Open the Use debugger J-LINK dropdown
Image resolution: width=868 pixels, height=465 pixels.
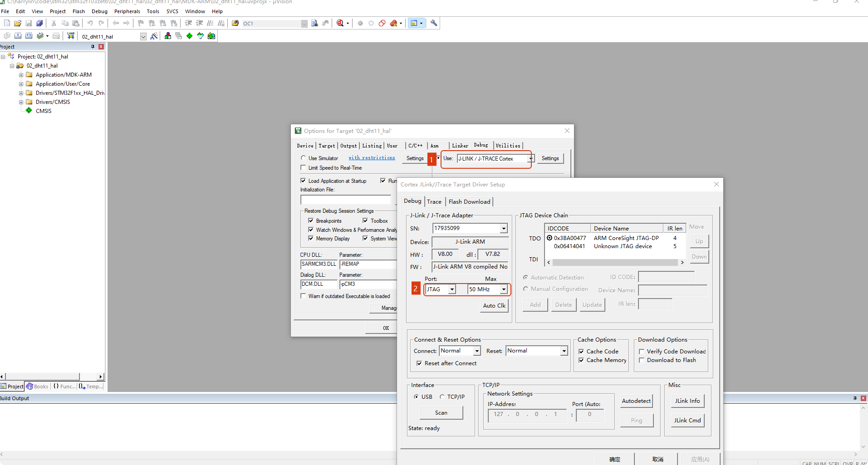click(531, 158)
